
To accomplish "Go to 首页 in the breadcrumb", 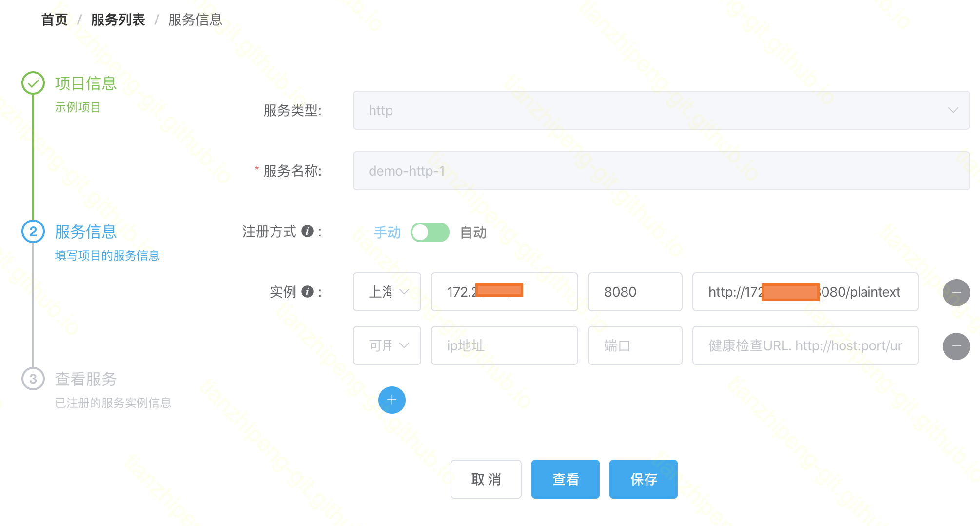I will 54,20.
